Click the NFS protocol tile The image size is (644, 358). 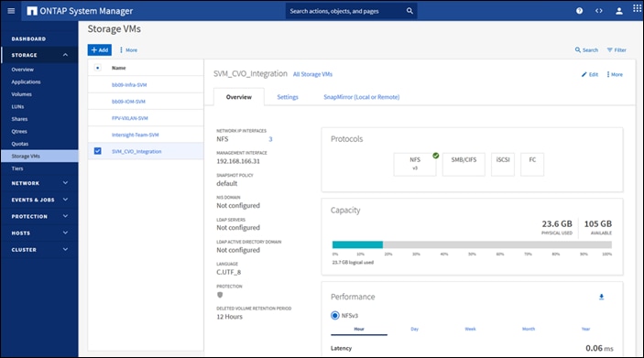pos(415,165)
